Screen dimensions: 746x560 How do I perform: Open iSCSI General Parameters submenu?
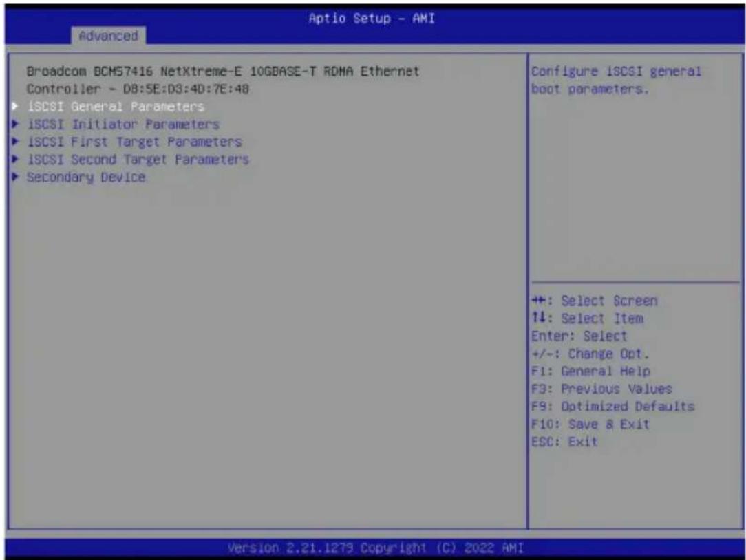(116, 107)
